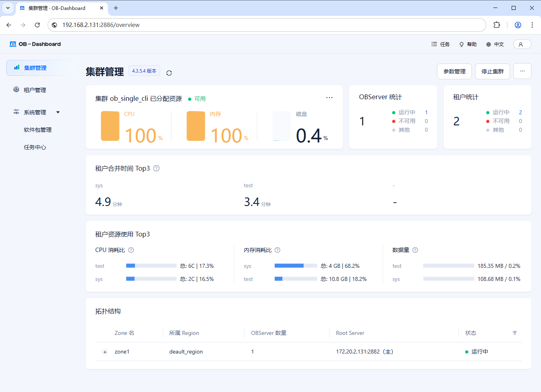The width and height of the screenshot is (541, 392).
Task: Click help icon beside 内存消耗比
Action: point(277,250)
